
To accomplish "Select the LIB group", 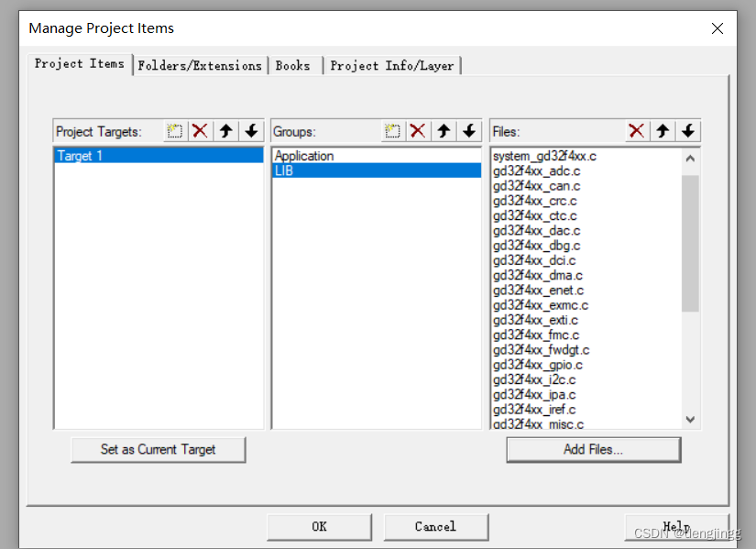I will pyautogui.click(x=376, y=170).
